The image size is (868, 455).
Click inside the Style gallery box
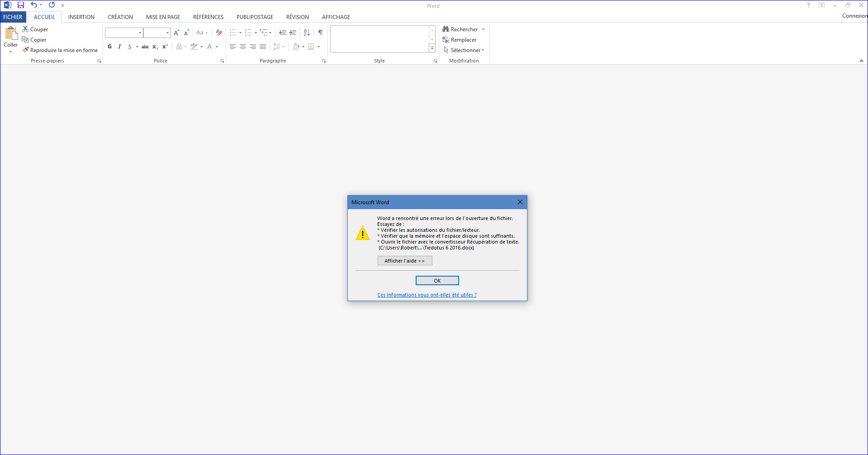[x=379, y=39]
